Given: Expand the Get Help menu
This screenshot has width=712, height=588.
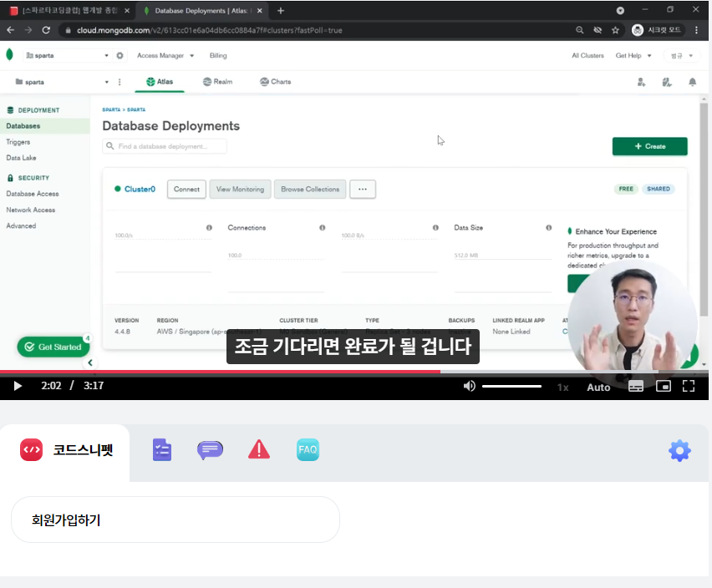Looking at the screenshot, I should pos(633,55).
